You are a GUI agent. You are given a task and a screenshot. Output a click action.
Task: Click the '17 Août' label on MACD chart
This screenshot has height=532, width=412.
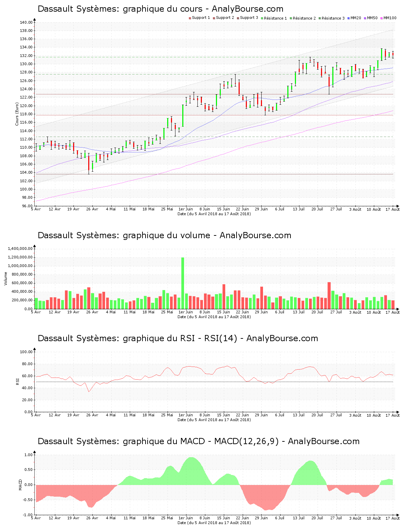392,518
